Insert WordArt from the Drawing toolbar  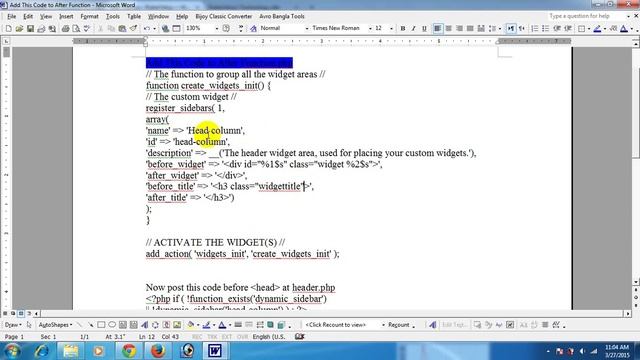144,325
